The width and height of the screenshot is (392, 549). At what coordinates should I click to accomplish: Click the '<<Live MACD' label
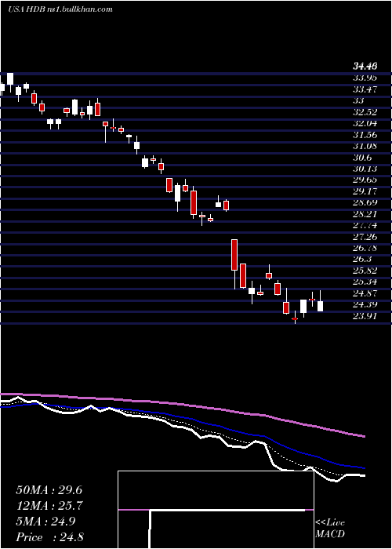coord(330,529)
